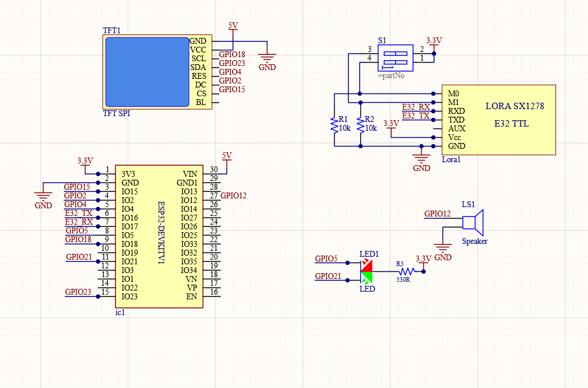Click the GPIO21 net label at ESP32 pin 11
Screen dimensions: 588x388
click(79, 257)
